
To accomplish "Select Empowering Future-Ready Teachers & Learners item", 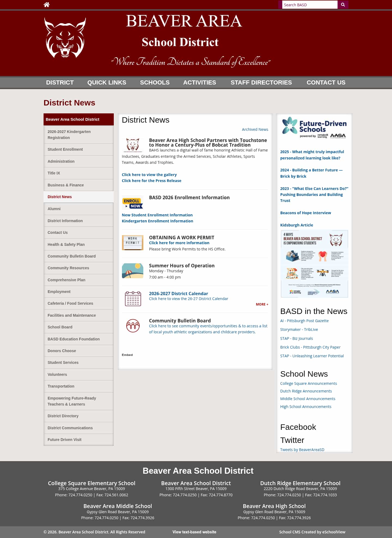I will [79, 401].
